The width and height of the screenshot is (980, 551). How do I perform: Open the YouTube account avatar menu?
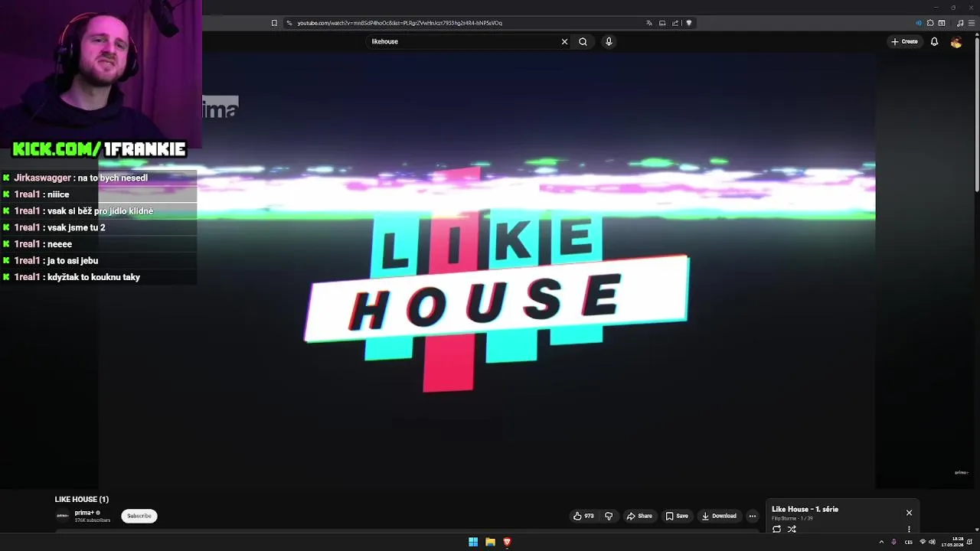[x=956, y=42]
